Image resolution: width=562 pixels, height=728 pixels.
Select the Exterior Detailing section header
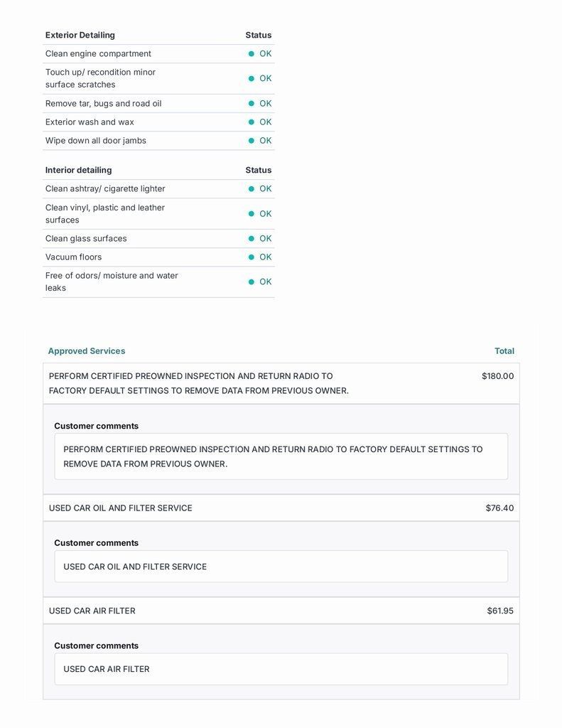[80, 36]
